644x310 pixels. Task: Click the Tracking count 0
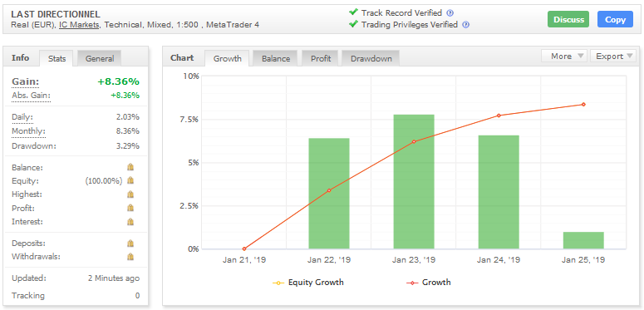(137, 295)
